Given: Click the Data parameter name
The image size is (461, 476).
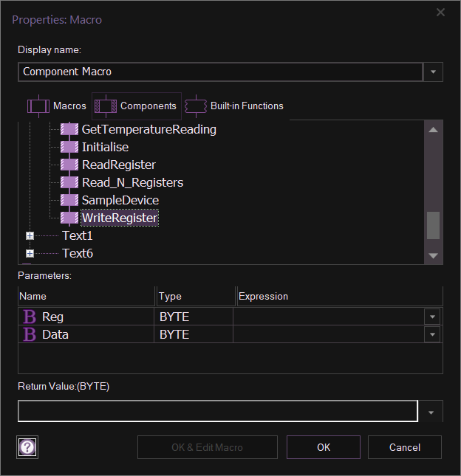Looking at the screenshot, I should (x=55, y=334).
